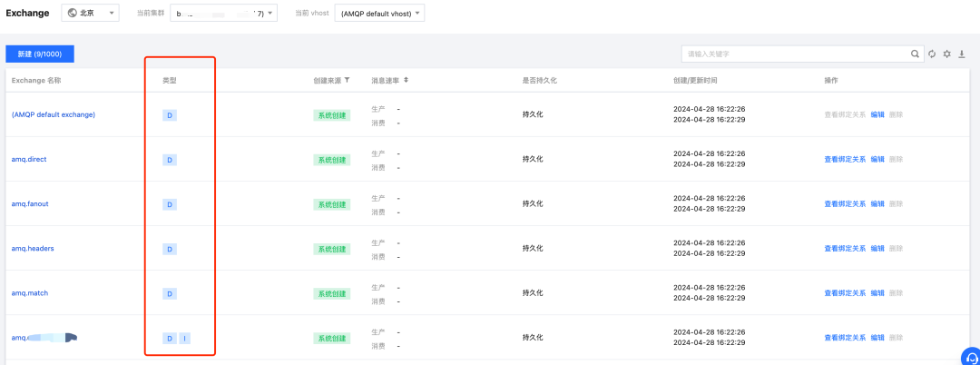The image size is (980, 365).
Task: Click 编辑 for amq.headers
Action: [x=877, y=248]
